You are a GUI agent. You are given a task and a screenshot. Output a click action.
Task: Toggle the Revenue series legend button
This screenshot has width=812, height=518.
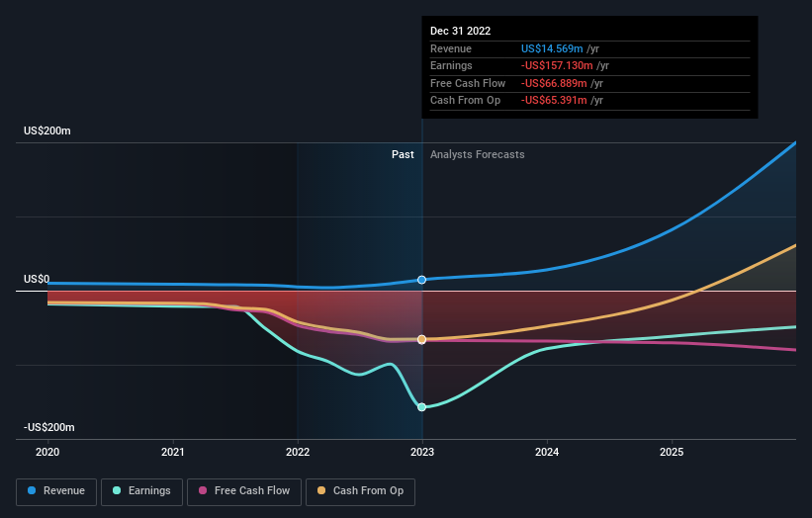pyautogui.click(x=56, y=491)
